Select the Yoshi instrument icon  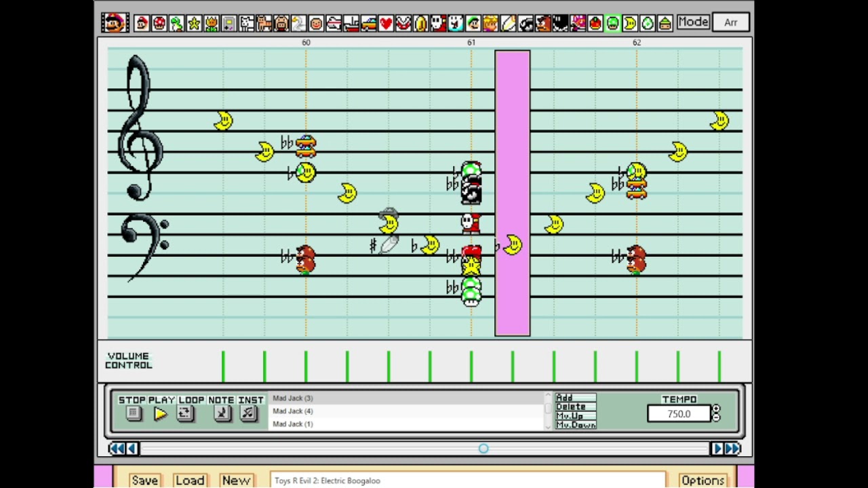click(x=176, y=23)
